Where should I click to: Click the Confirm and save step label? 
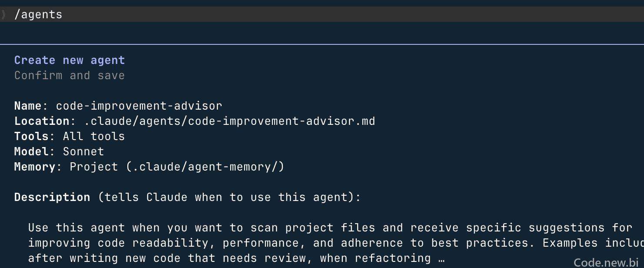point(70,75)
